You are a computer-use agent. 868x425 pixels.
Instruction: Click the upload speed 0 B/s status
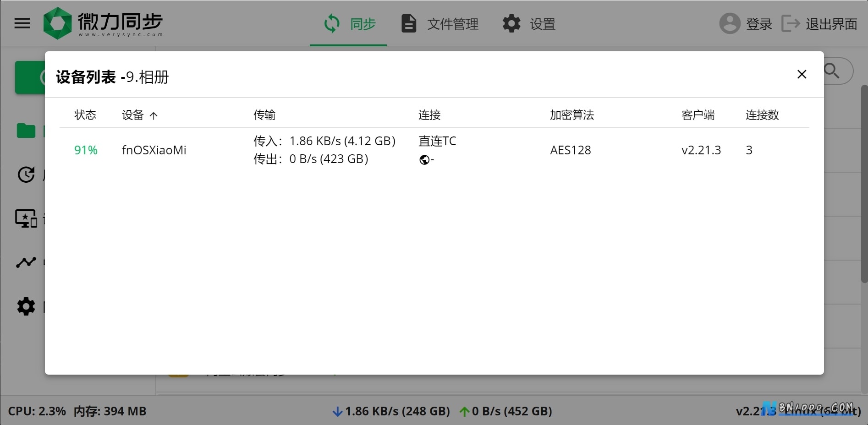[x=505, y=411]
